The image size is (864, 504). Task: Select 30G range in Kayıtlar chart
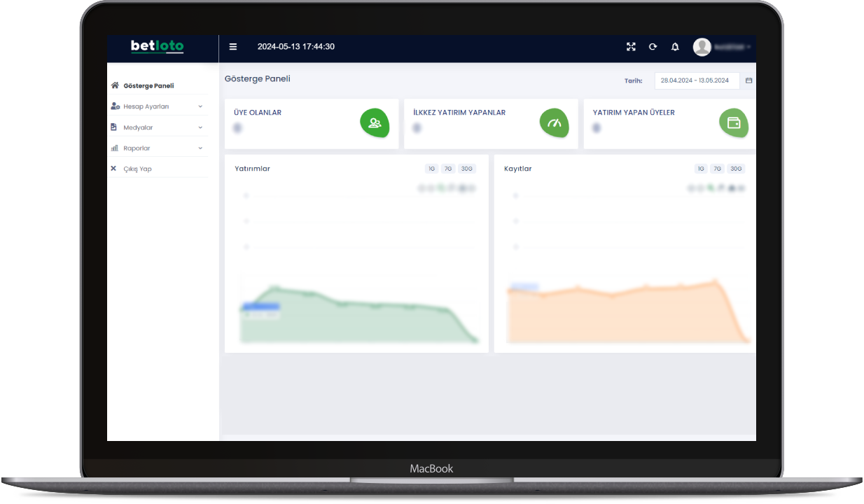pyautogui.click(x=736, y=169)
